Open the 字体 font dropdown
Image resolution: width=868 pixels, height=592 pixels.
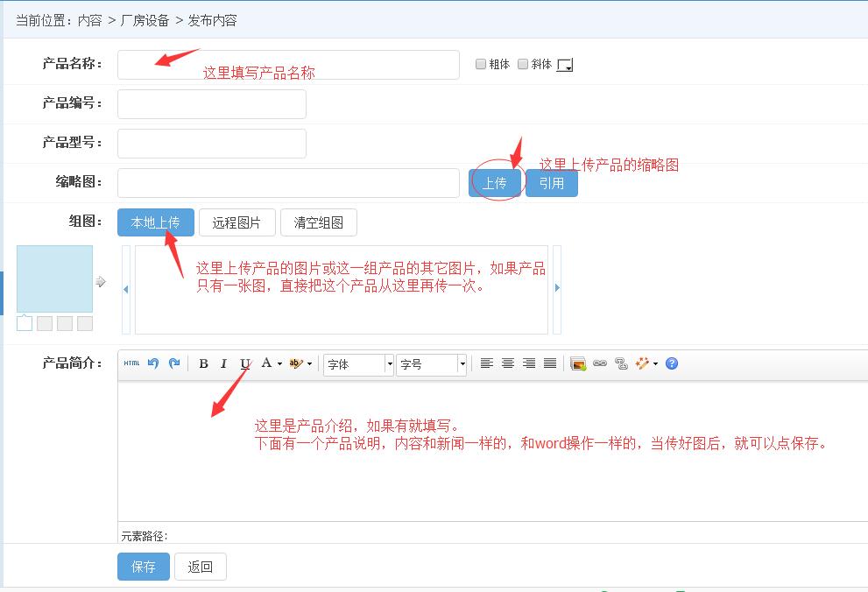tap(359, 364)
